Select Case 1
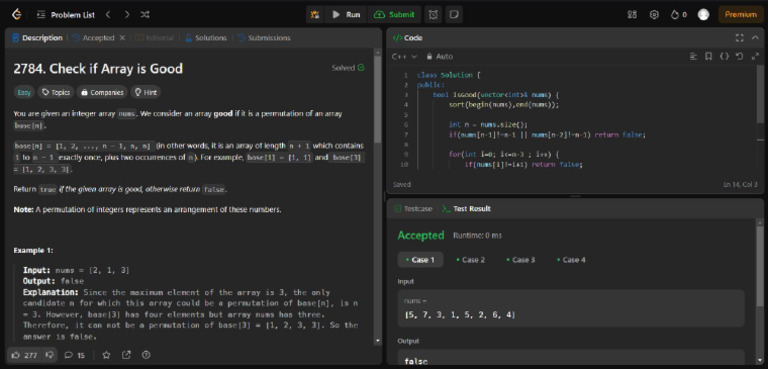Screen dimensions: 768x369 tap(420, 260)
